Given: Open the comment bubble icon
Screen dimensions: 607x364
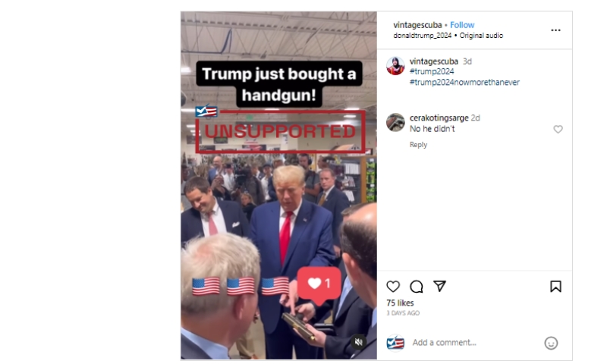Looking at the screenshot, I should pos(416,287).
